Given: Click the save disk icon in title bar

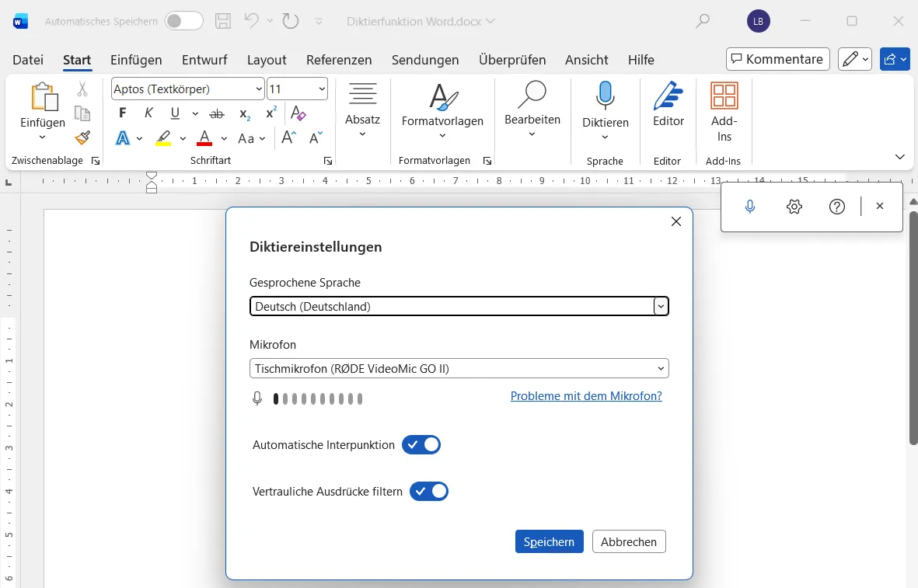Looking at the screenshot, I should (223, 21).
